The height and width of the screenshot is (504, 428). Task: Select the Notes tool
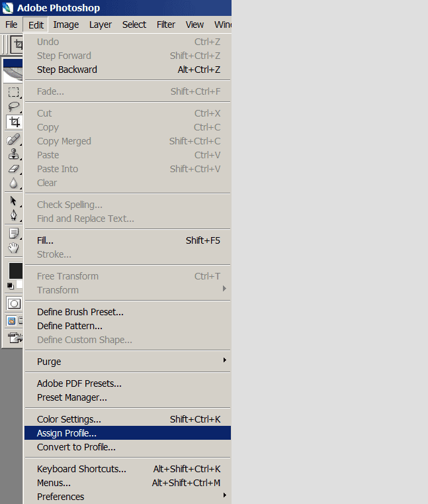point(13,233)
